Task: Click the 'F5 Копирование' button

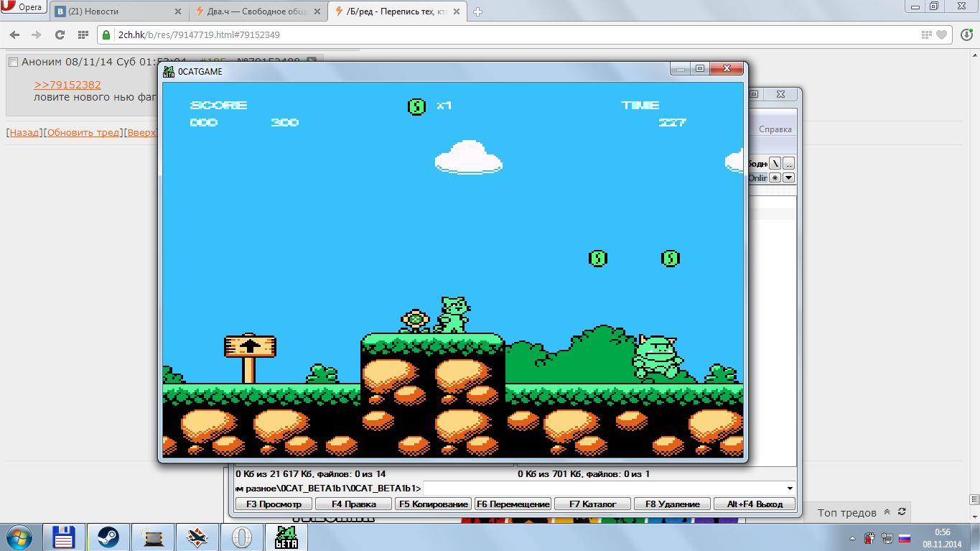Action: [x=433, y=504]
